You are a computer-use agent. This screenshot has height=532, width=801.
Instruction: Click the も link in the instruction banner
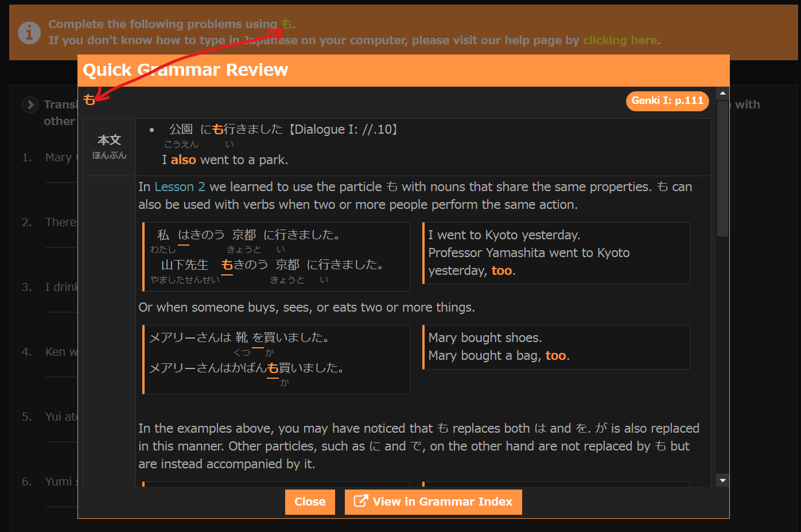[x=286, y=24]
